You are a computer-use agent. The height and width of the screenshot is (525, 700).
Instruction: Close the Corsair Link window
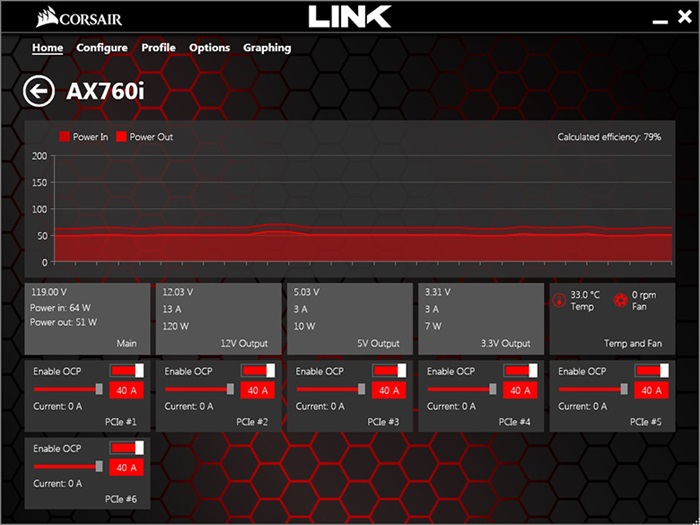click(684, 17)
